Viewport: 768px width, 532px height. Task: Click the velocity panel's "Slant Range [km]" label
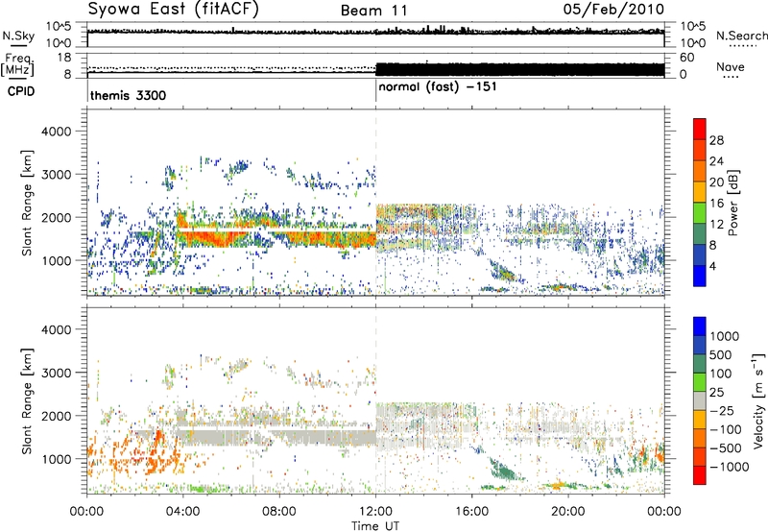coord(27,400)
